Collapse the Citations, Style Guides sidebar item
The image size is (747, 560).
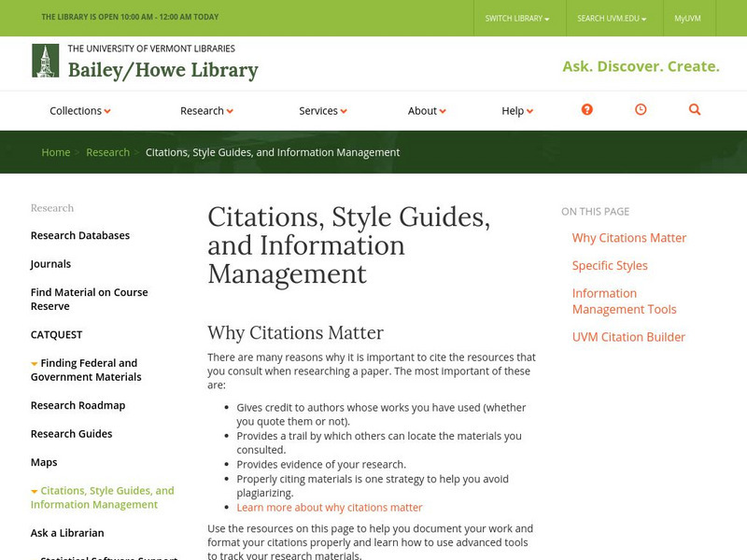click(35, 492)
